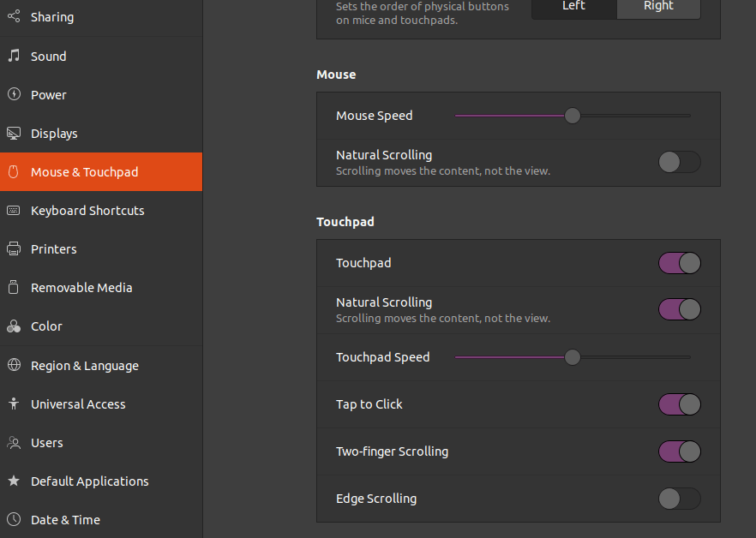Click the Sharing icon in sidebar
This screenshot has width=756, height=538.
tap(14, 17)
